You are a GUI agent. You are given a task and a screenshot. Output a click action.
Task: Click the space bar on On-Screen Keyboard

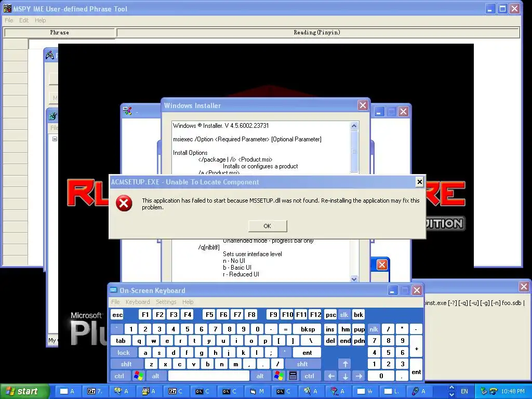tap(209, 376)
